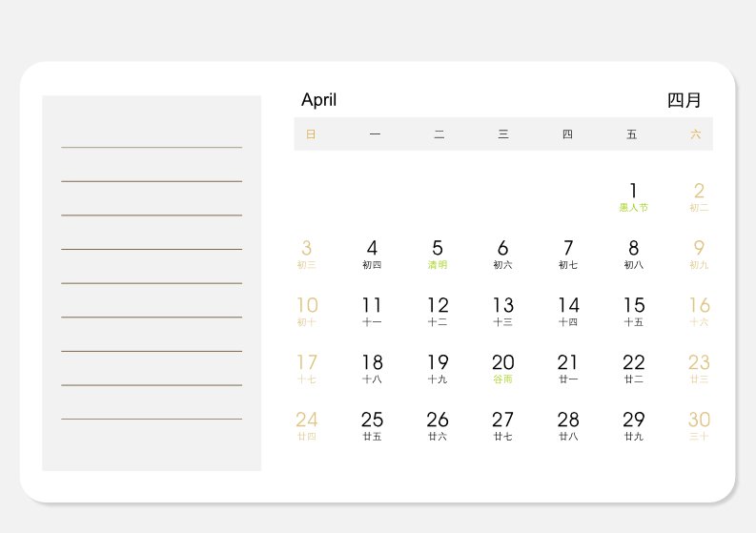Click the date 15 十五

(634, 312)
